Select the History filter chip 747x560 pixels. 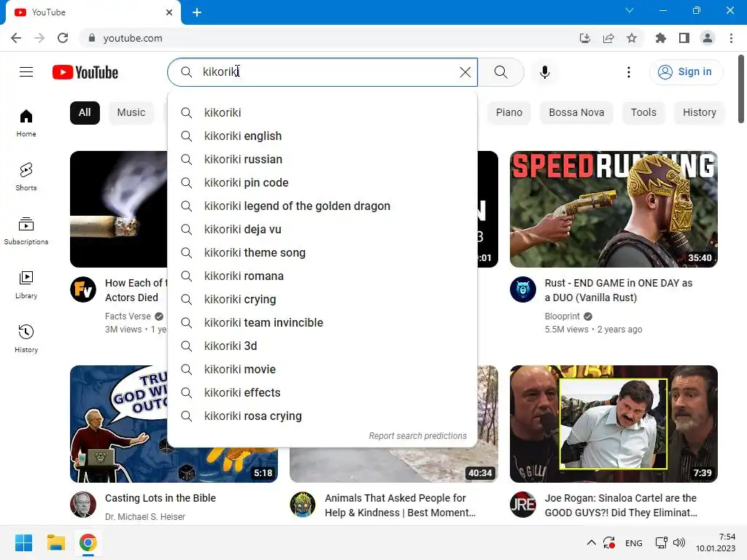(x=700, y=112)
